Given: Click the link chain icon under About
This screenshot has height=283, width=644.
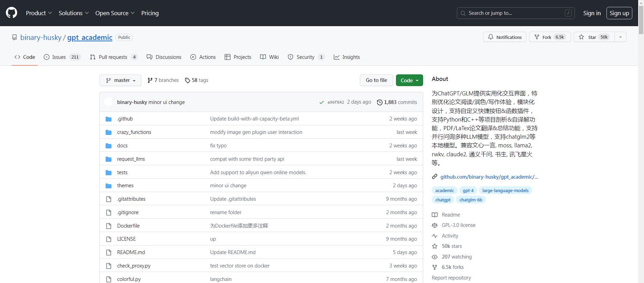Looking at the screenshot, I should pos(435,177).
